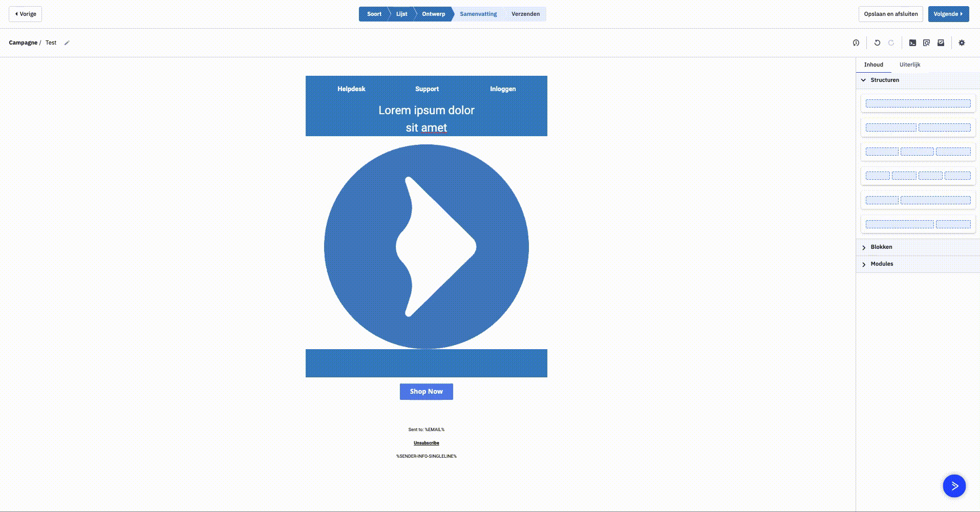
Task: Select the narrow-left wide-right structure
Action: point(918,200)
